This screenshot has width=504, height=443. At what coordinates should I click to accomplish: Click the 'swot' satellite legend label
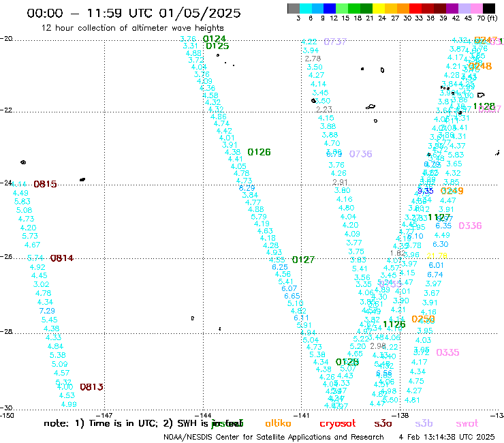[x=467, y=424]
